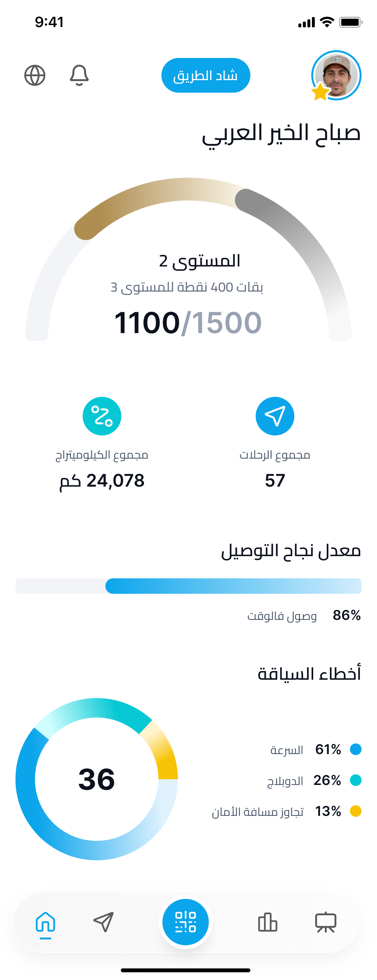Open the QR code scanner button
Screen dimensions: 377x980
(186, 921)
